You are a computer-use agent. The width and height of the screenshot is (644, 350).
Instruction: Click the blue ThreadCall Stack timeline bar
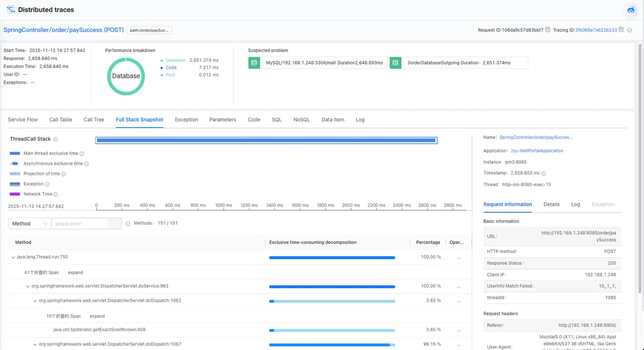[x=266, y=141]
